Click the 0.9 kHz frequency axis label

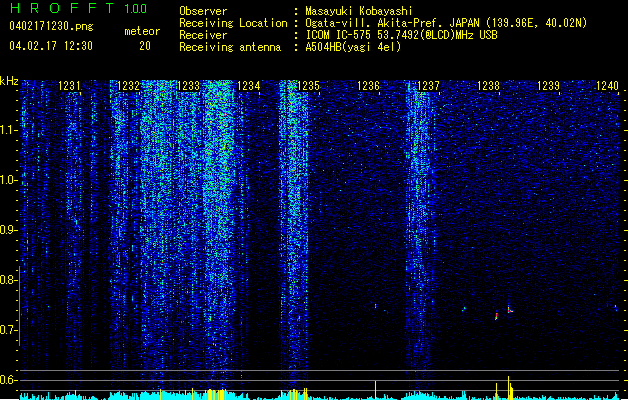[x=9, y=230]
